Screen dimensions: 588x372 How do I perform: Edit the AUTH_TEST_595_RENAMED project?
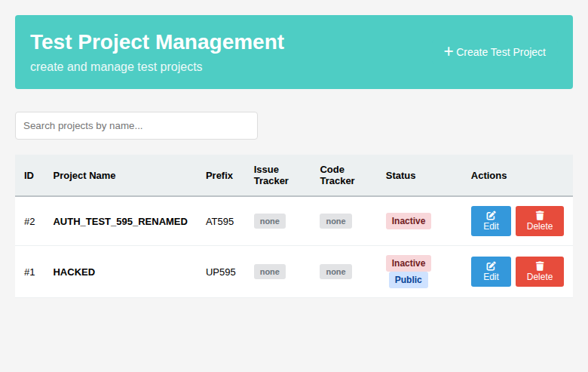point(491,221)
